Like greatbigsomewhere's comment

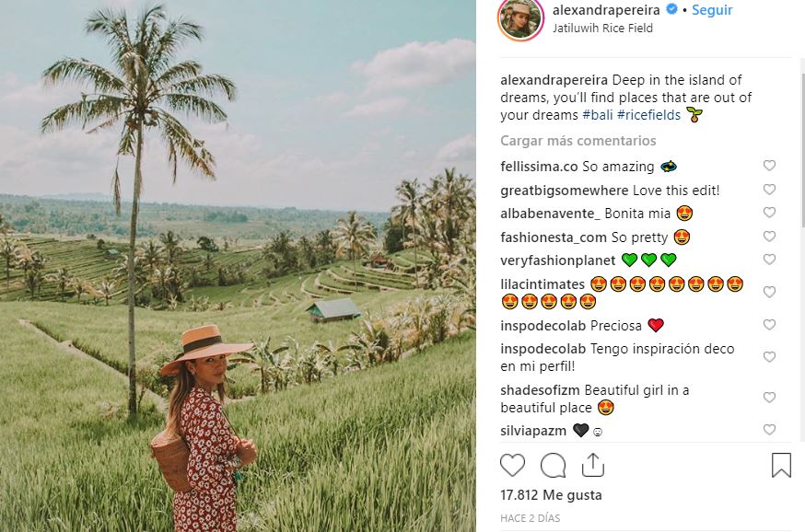[769, 190]
